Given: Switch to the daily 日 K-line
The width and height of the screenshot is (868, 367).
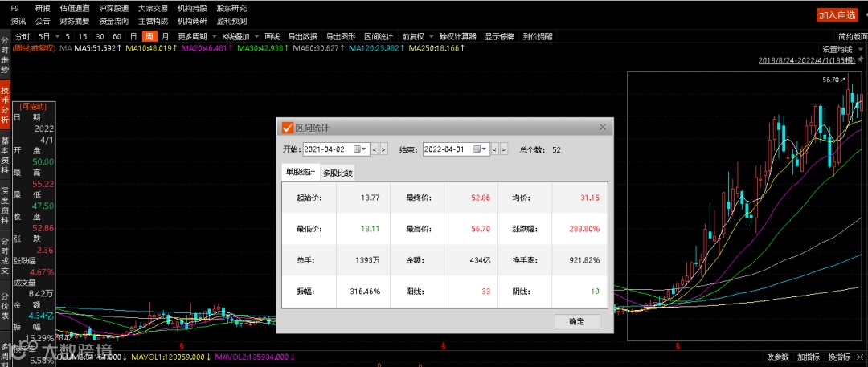Looking at the screenshot, I should 133,36.
